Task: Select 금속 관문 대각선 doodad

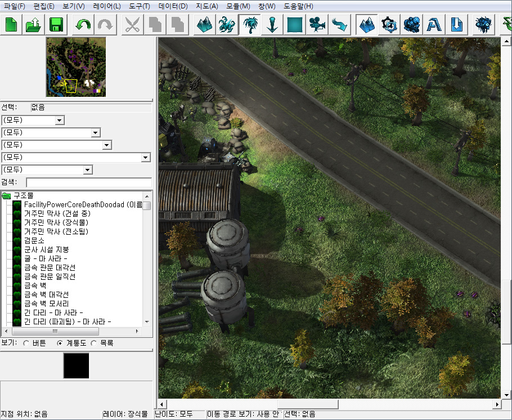Action: pyautogui.click(x=50, y=267)
